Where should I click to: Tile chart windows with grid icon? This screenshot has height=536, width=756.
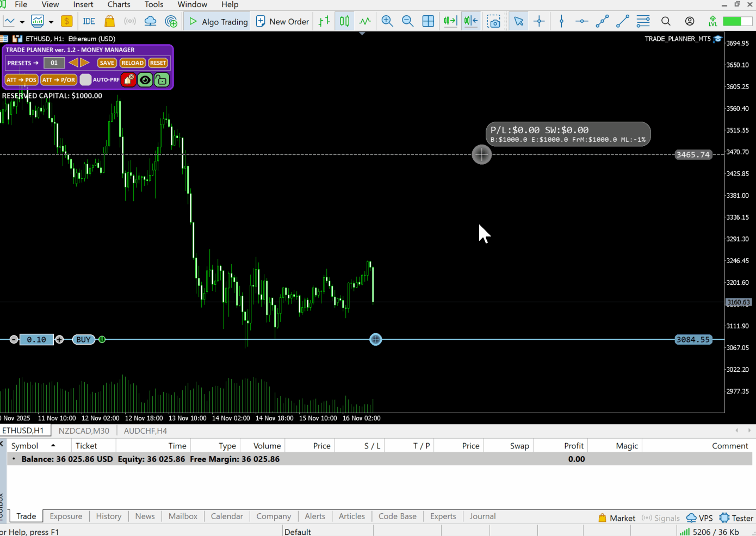point(429,21)
